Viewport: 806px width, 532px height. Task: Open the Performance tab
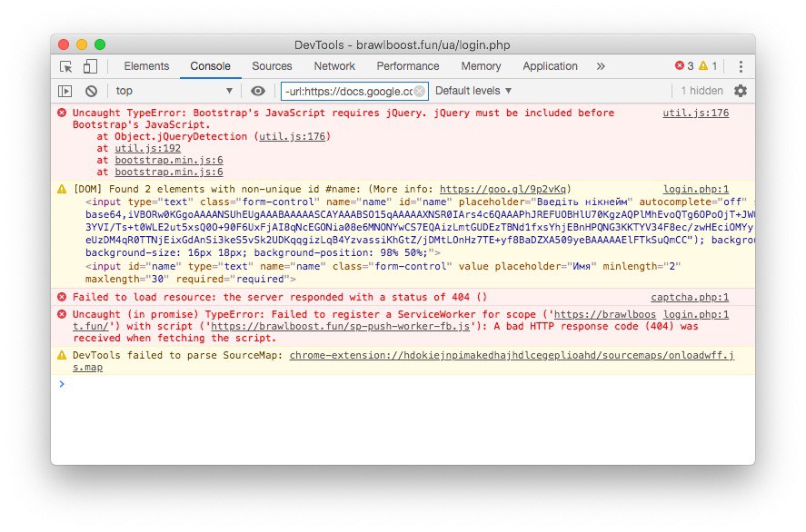click(408, 66)
